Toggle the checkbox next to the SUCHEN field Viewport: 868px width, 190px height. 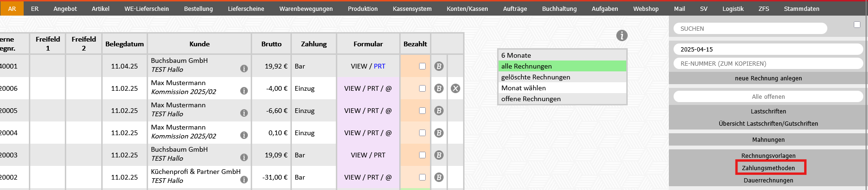(857, 25)
